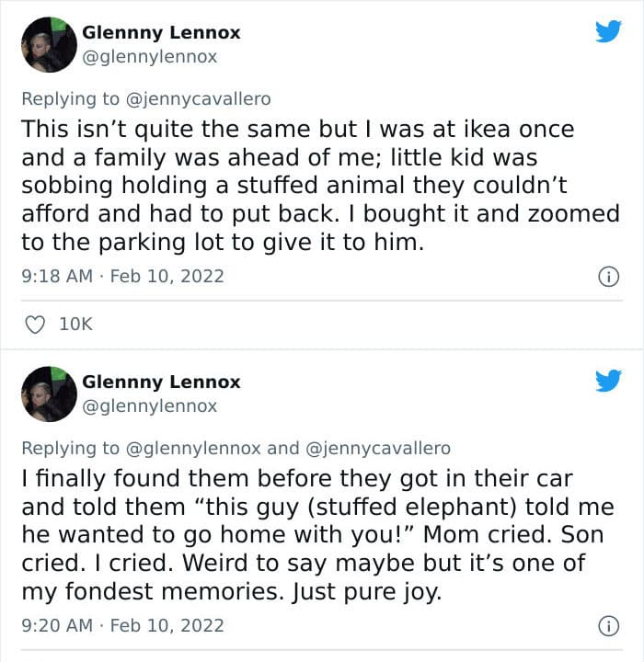
Task: Click the Twitter bird logo on first tweet
Action: tap(607, 32)
